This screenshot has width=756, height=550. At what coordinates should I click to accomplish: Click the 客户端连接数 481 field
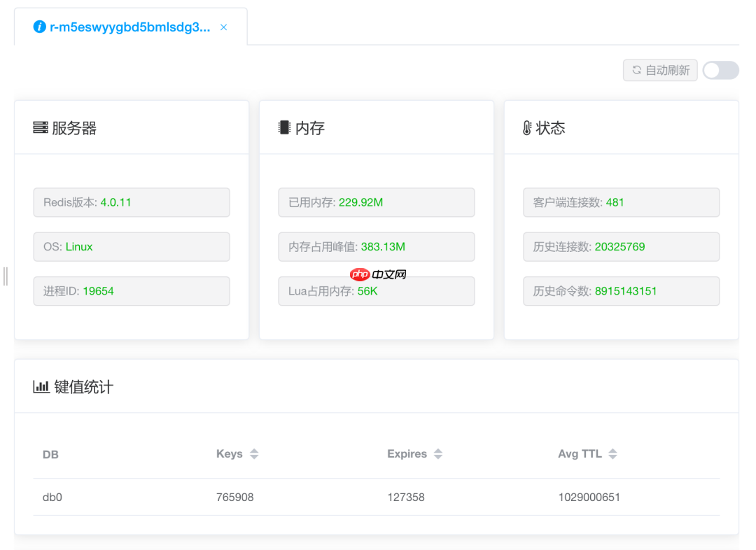pyautogui.click(x=622, y=202)
